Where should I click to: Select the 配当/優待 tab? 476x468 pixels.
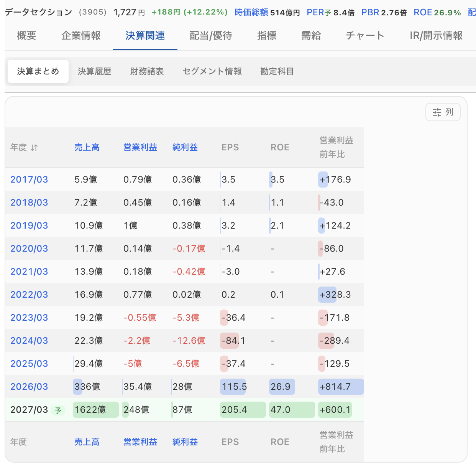211,36
